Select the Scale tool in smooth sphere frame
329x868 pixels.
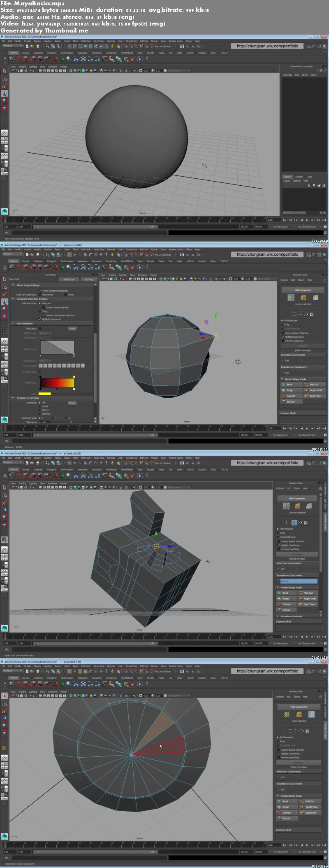[x=5, y=108]
